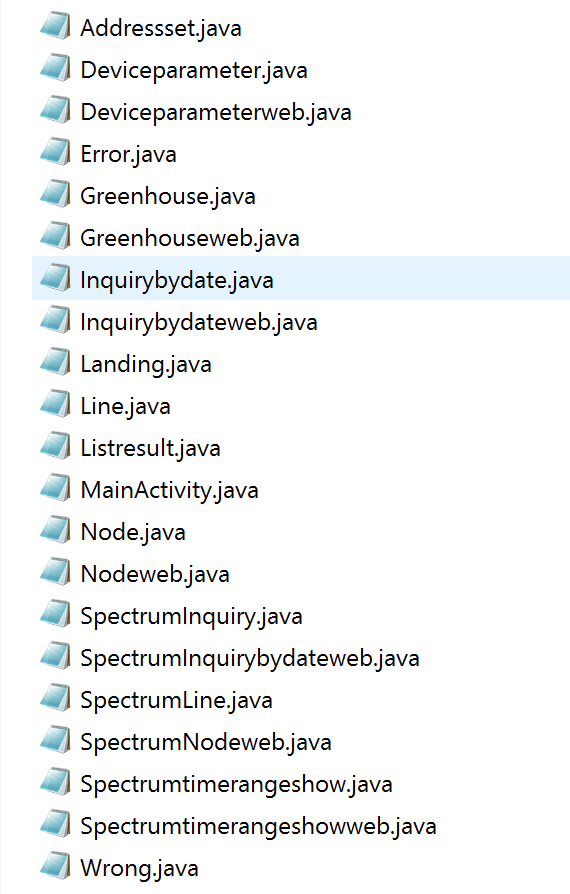Click the icon beside Line.java
The width and height of the screenshot is (570, 894).
click(x=56, y=405)
